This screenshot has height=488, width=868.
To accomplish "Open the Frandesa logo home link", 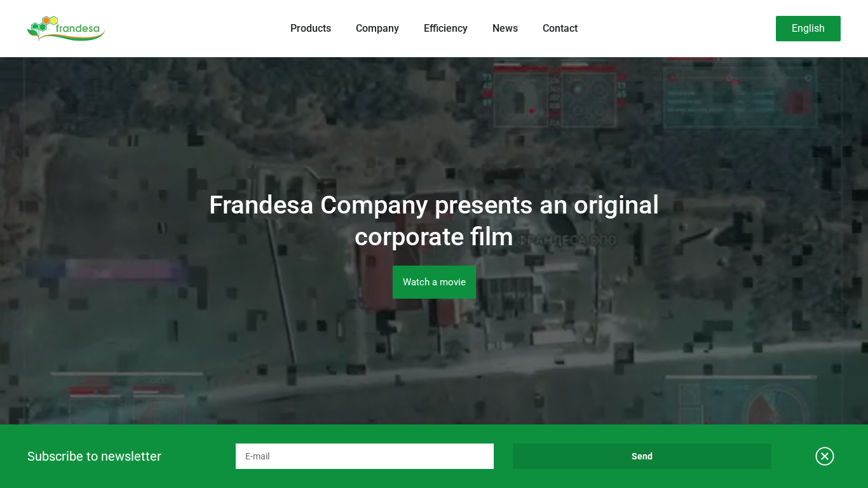I will tap(66, 29).
